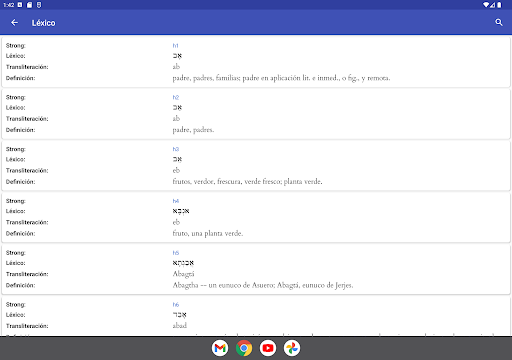Open Strong number h1 link
Viewport: 512px width, 360px height.
pyautogui.click(x=175, y=46)
